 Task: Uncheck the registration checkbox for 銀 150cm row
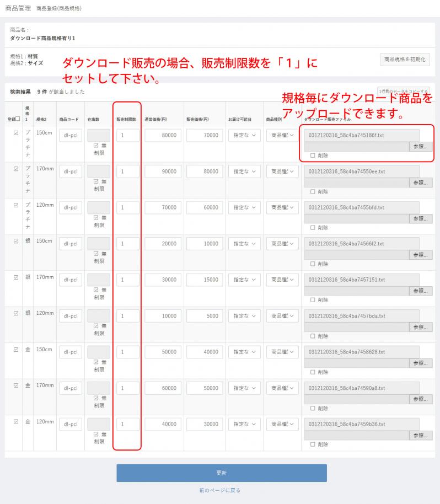(16, 241)
